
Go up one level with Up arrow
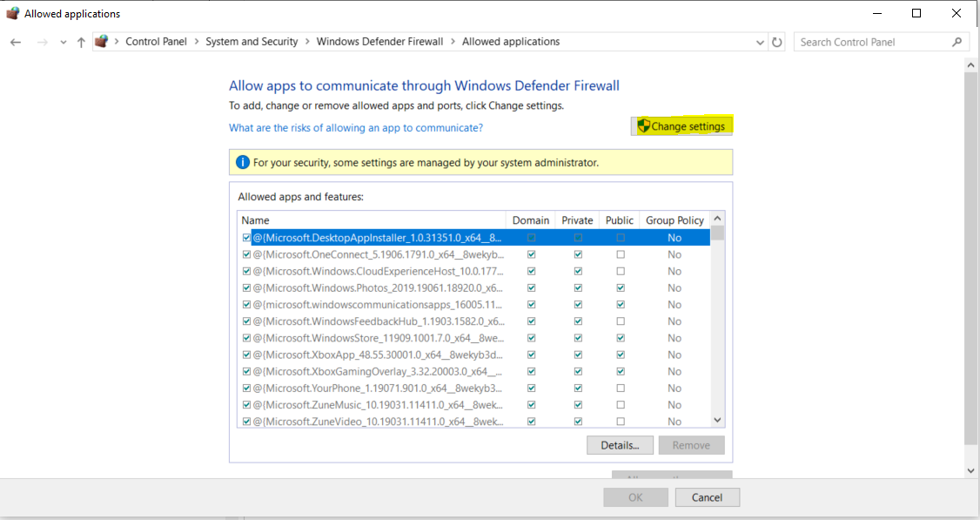[x=81, y=42]
